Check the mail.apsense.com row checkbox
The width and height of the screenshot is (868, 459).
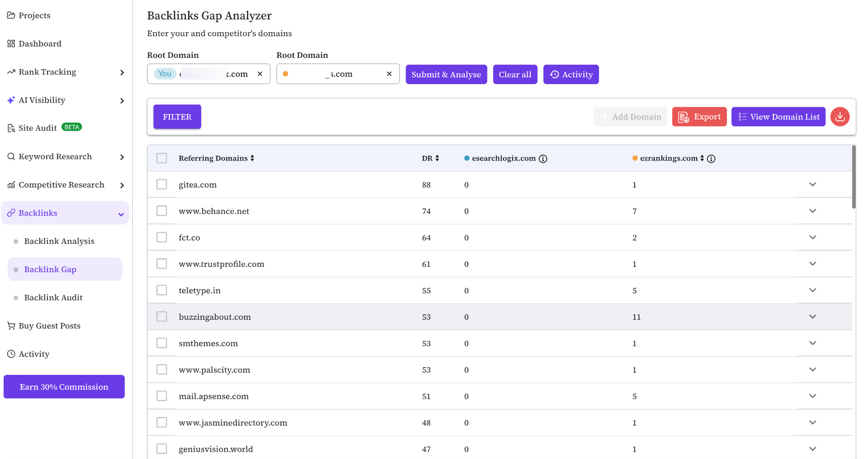[162, 396]
